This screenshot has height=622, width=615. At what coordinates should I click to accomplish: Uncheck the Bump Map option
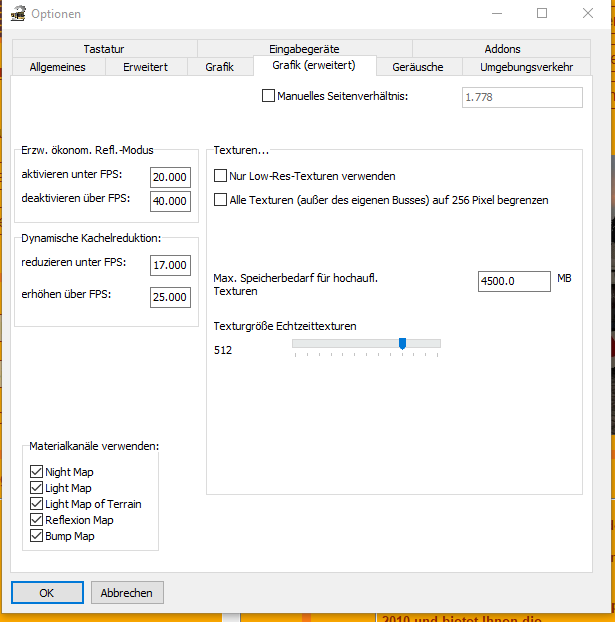coord(37,536)
